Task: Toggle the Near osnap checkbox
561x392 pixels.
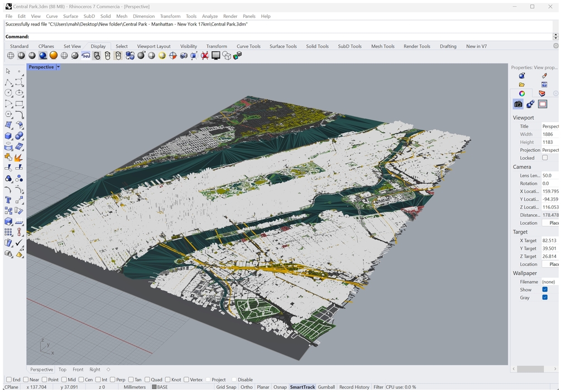Action: point(25,380)
